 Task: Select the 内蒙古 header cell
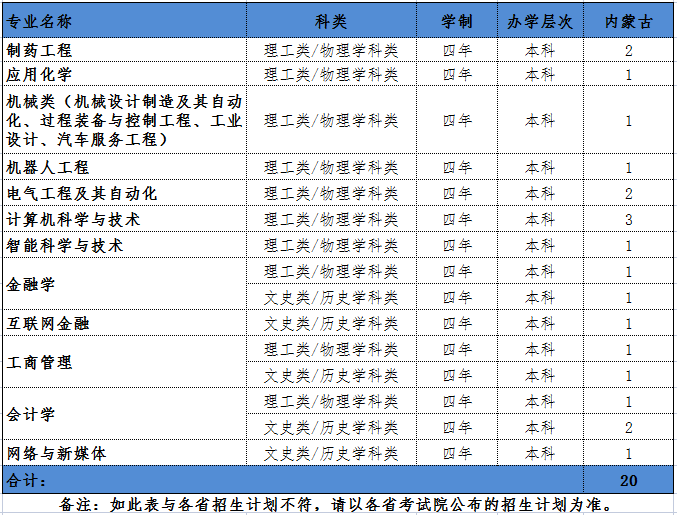[x=629, y=21]
